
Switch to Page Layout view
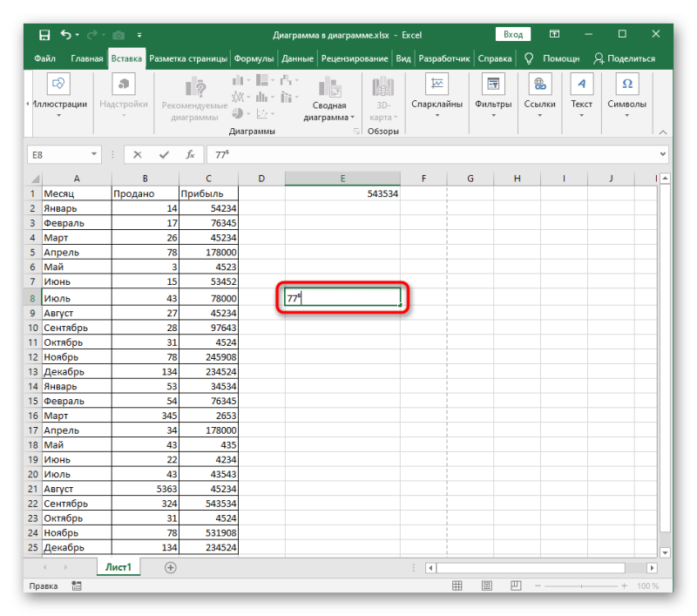click(x=487, y=586)
